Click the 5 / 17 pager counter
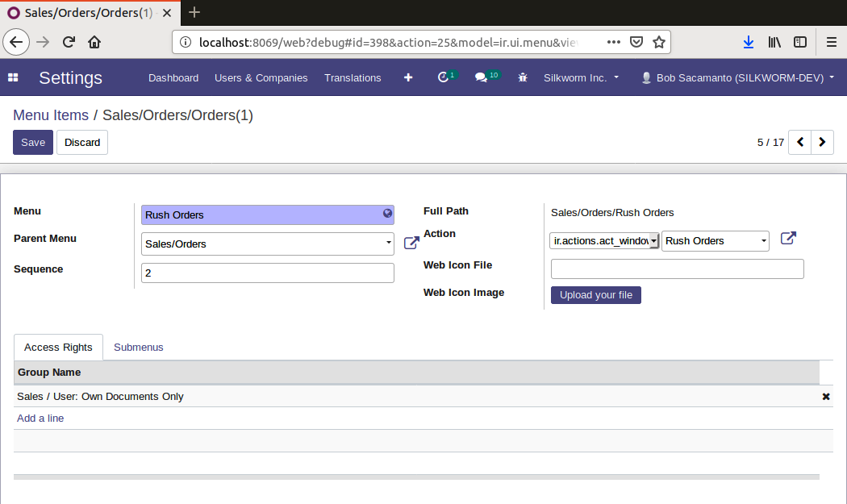Image resolution: width=847 pixels, height=504 pixels. (770, 142)
